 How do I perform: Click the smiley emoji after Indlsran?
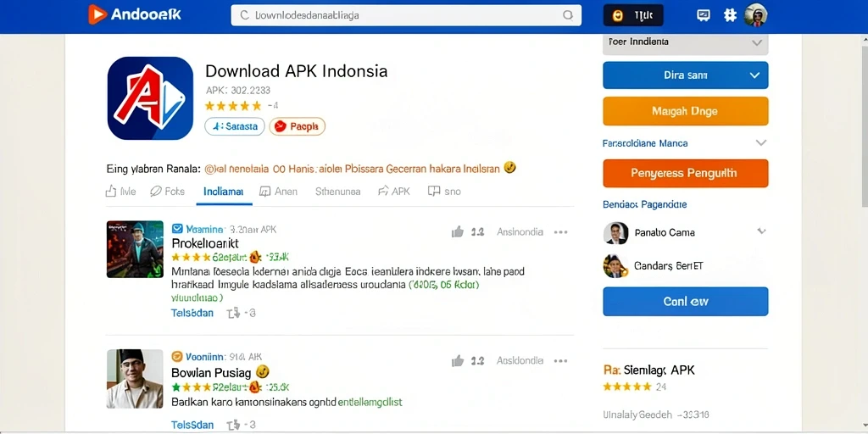(509, 168)
